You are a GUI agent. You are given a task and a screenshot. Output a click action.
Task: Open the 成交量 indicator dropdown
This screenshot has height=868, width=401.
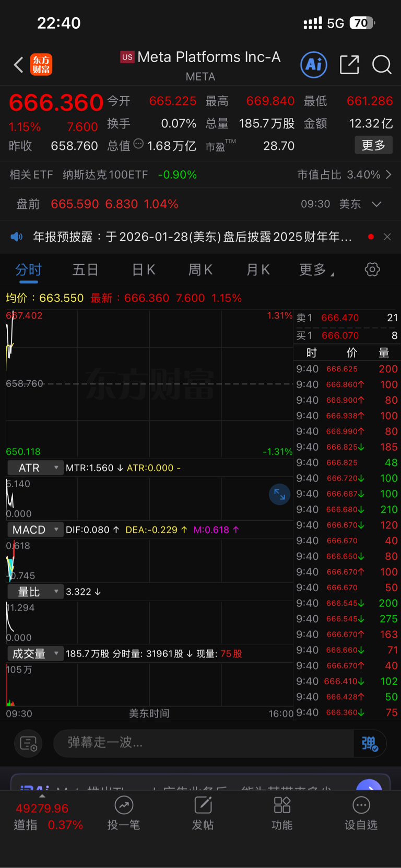[x=35, y=653]
